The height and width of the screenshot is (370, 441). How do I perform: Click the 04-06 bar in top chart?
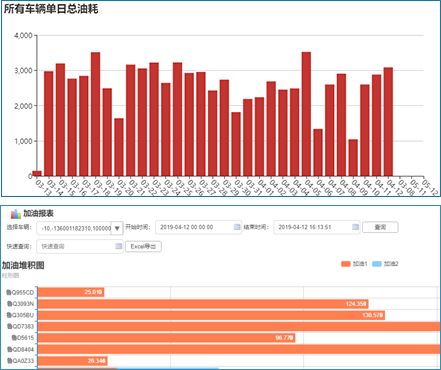tap(318, 152)
